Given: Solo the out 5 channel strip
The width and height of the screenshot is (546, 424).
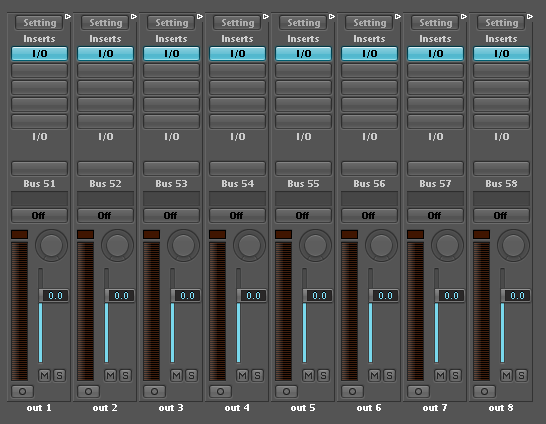Looking at the screenshot, I should pos(323,375).
